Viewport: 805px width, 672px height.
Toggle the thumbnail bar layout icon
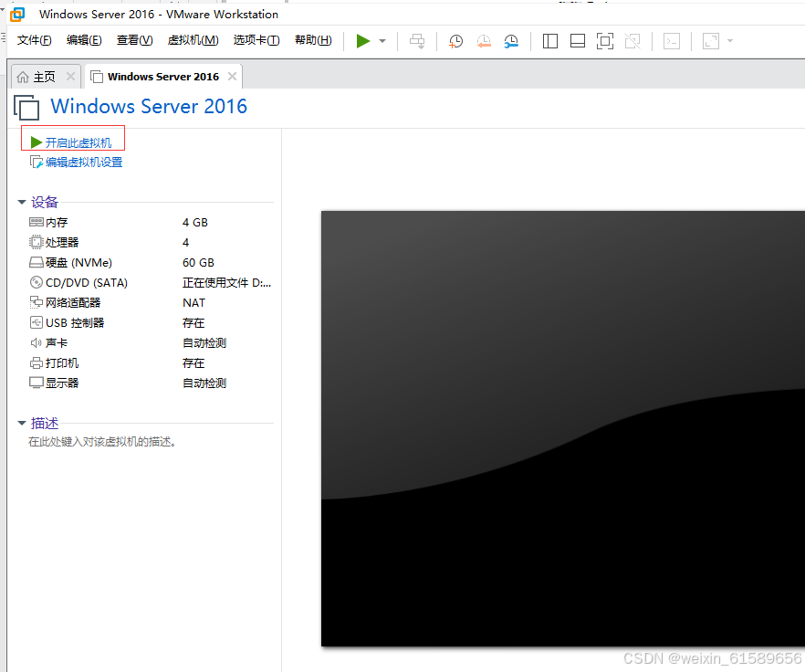[578, 41]
